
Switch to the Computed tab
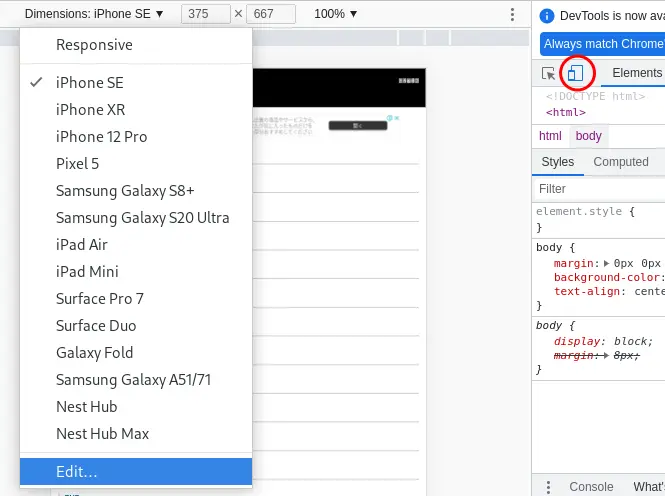620,162
